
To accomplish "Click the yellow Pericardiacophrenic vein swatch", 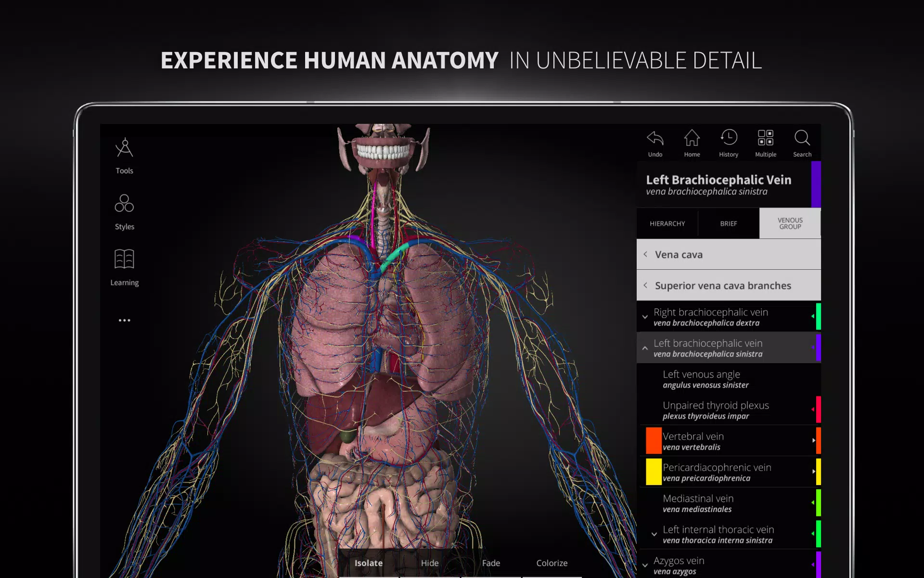I will tap(653, 472).
